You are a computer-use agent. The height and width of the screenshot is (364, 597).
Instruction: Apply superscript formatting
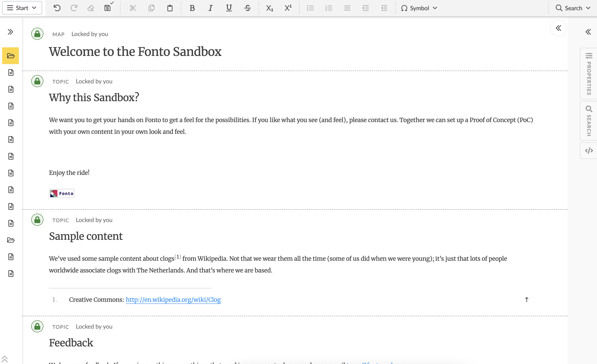(x=288, y=8)
